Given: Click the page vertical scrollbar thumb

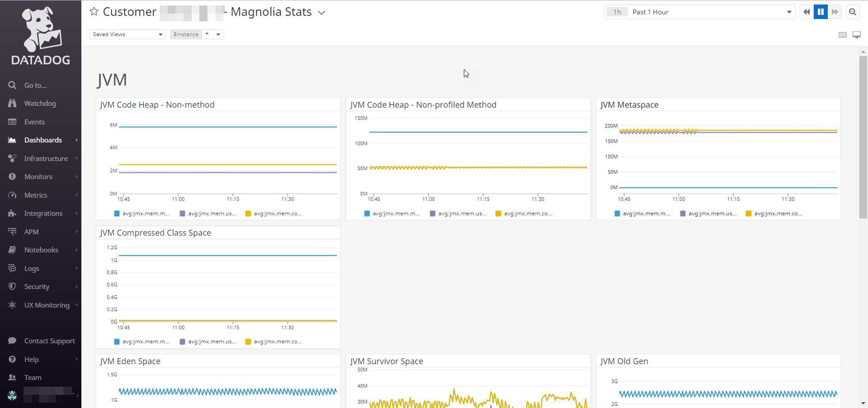Looking at the screenshot, I should tap(863, 137).
